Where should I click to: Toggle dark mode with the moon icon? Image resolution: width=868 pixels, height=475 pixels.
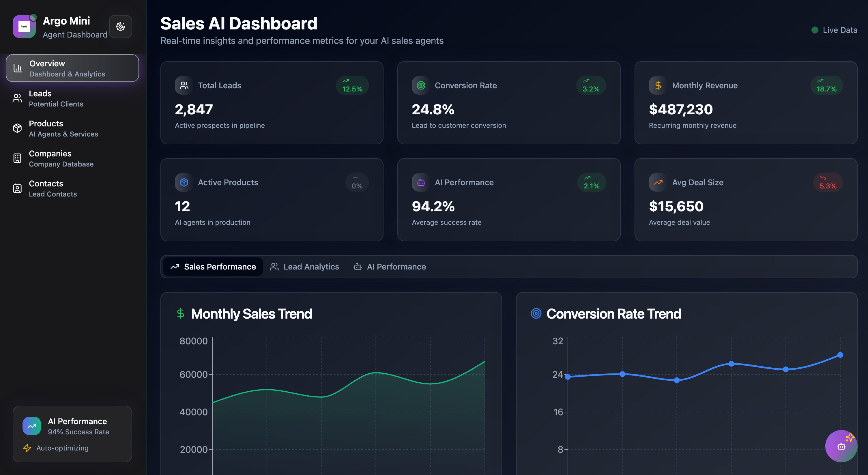(x=121, y=26)
